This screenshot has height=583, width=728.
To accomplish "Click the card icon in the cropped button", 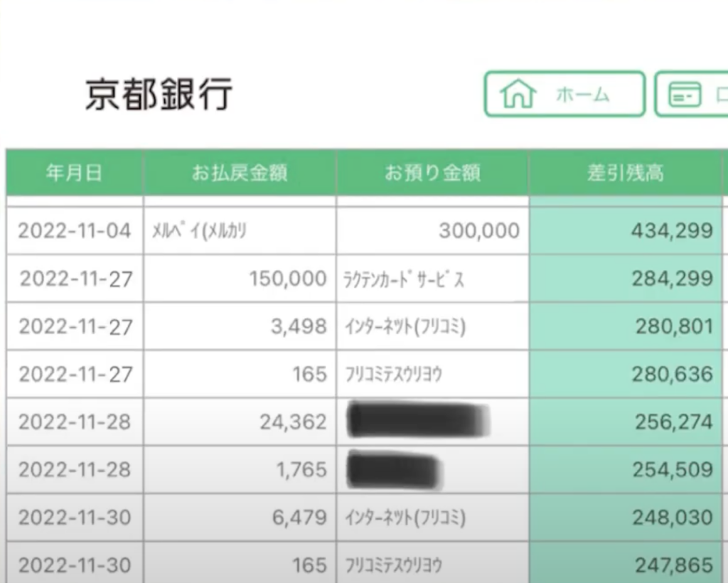I will point(685,95).
